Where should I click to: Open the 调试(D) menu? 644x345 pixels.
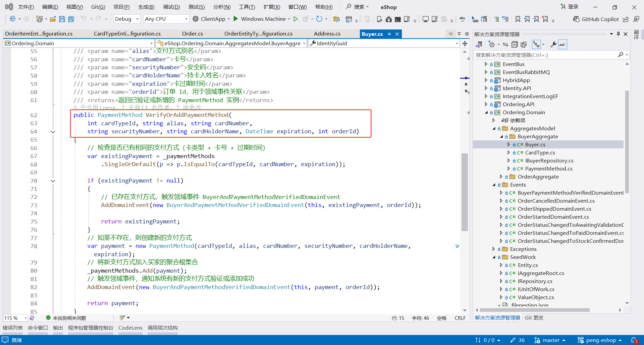tap(171, 7)
